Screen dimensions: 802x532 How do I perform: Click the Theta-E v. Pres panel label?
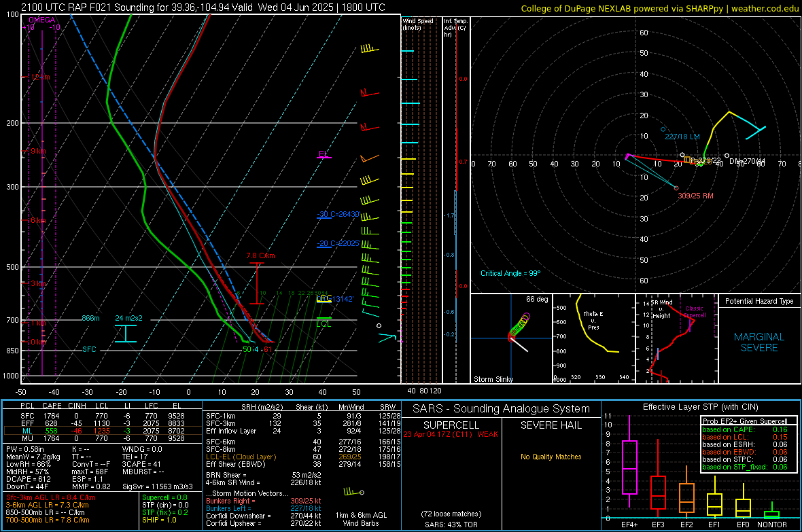[593, 320]
